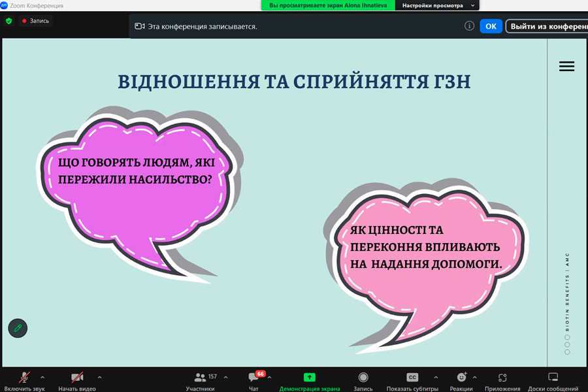Viewport: 588px width, 392px height.
Task: Click the green pencil annotation button
Action: (18, 328)
